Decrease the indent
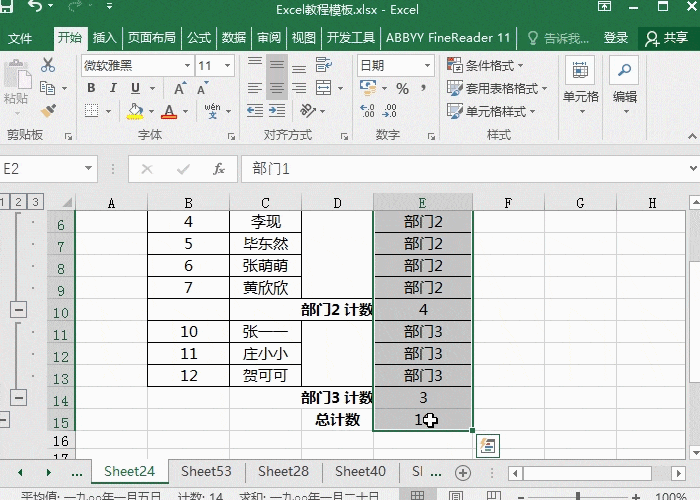 pyautogui.click(x=255, y=110)
